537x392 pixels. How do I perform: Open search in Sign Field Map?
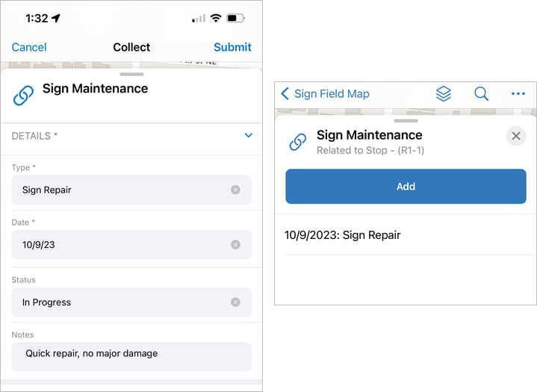click(481, 94)
